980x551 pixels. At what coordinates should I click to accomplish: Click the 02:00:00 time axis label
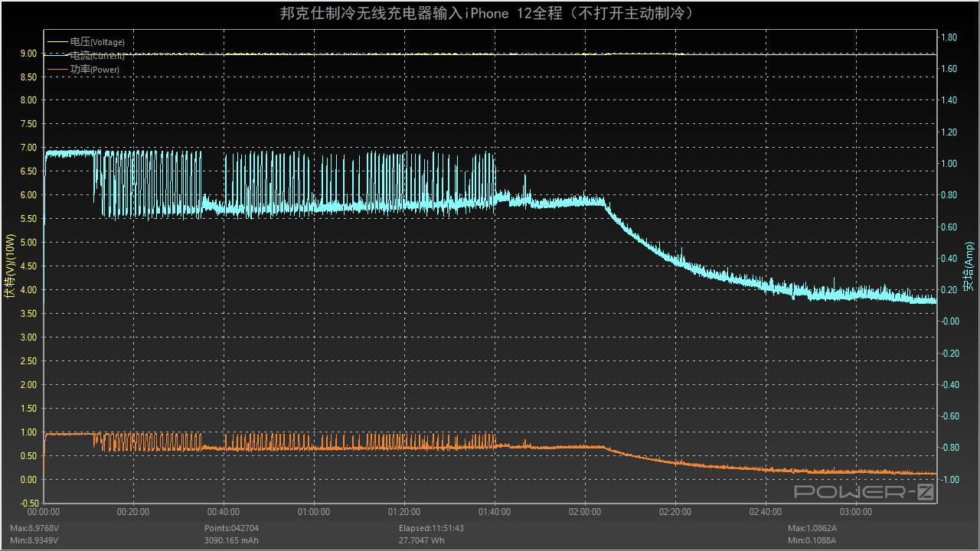click(x=585, y=512)
